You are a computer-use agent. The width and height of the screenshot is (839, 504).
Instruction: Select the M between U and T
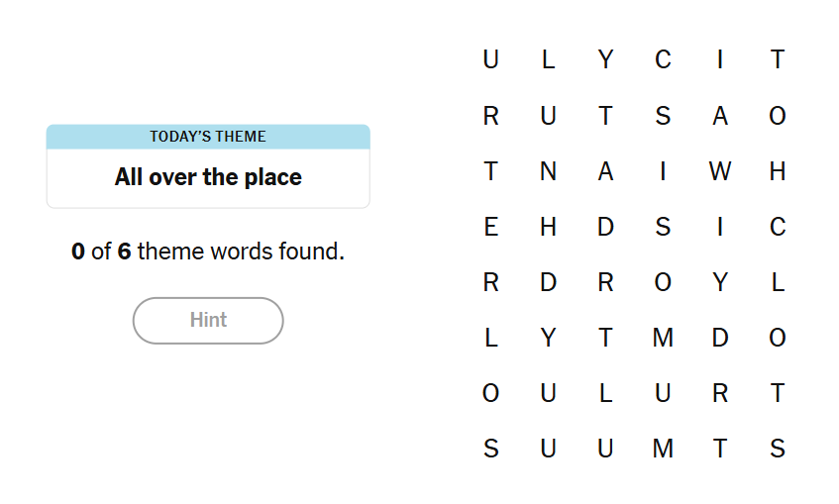(x=663, y=450)
